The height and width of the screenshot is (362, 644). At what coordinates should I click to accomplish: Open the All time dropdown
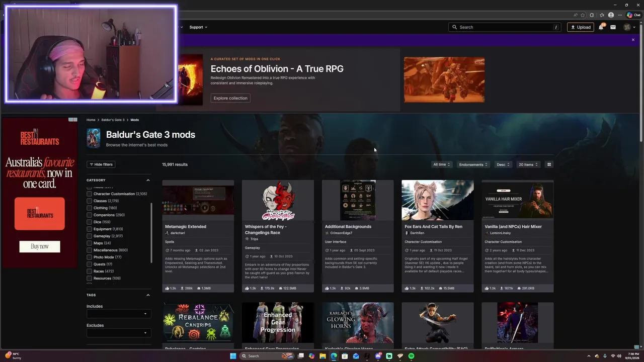click(x=441, y=164)
